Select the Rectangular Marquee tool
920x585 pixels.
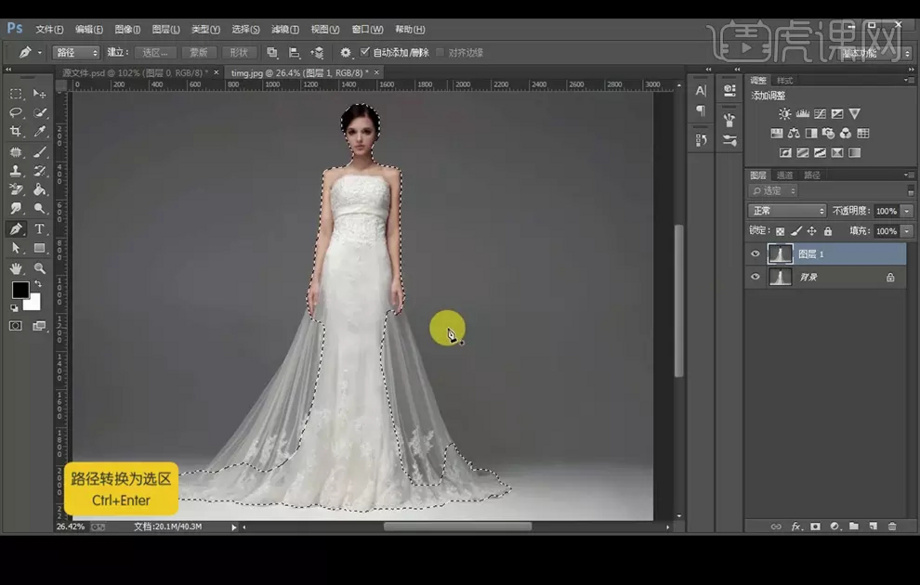[x=16, y=94]
